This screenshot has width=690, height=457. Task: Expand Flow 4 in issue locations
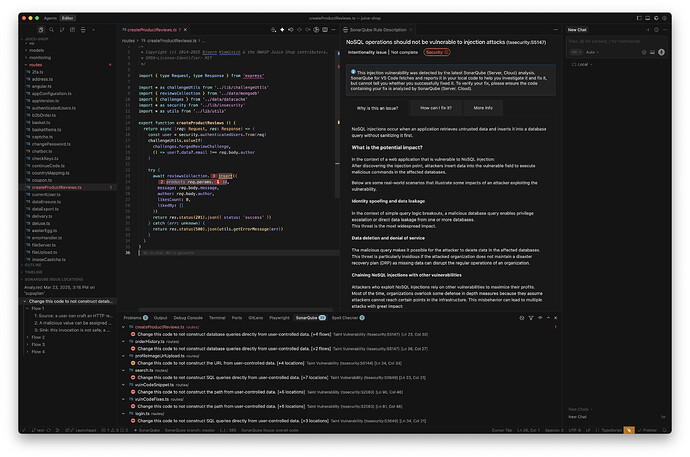pos(66,351)
